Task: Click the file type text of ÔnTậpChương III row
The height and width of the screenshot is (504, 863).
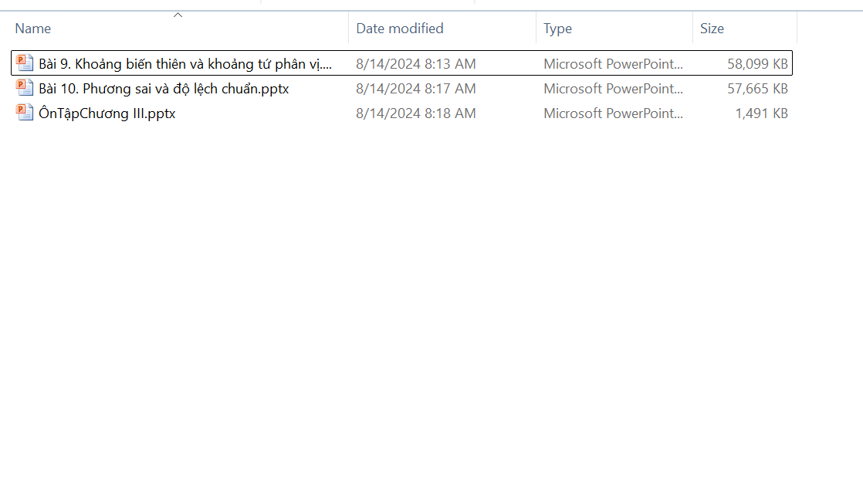Action: pyautogui.click(x=613, y=113)
